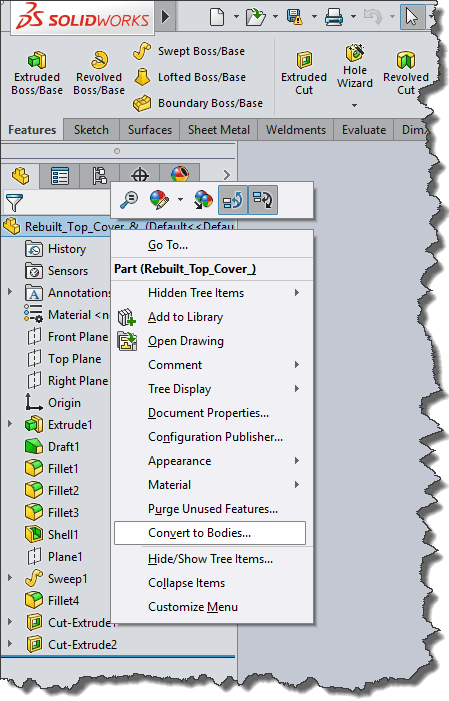
Task: Switch to the Sketch tab
Action: (x=91, y=130)
